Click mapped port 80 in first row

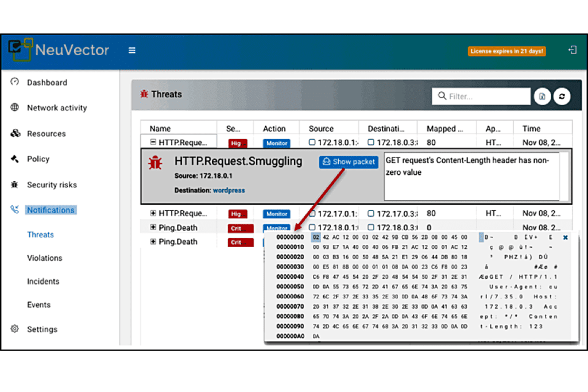431,143
